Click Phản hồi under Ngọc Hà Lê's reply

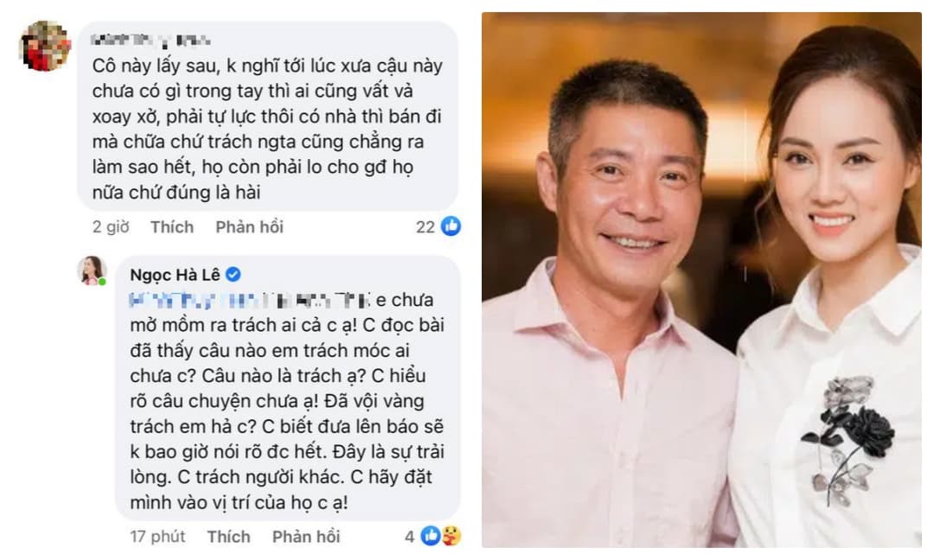[x=306, y=537]
